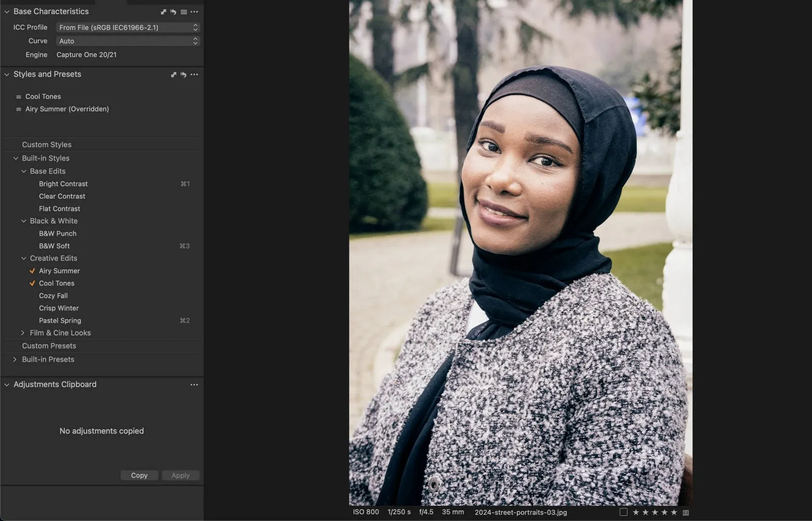Reset the Base Characteristics adjustments
The height and width of the screenshot is (521, 812).
point(173,12)
